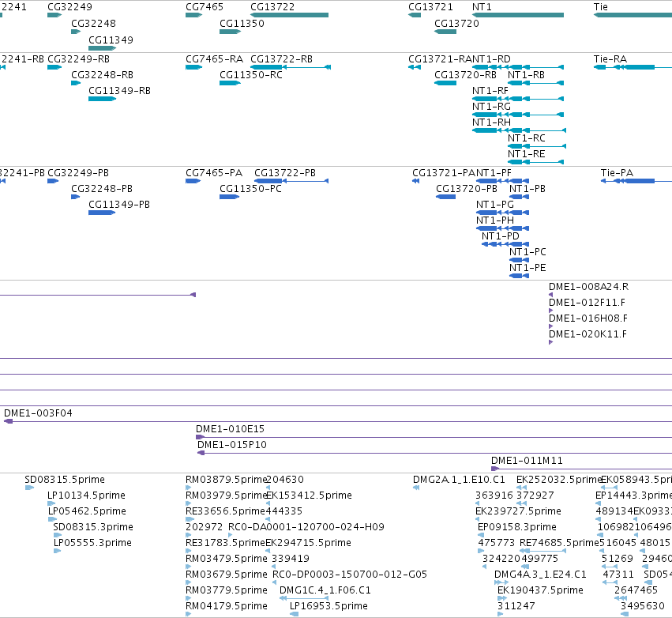Click the RC0-DP0003-150700-012-G05 label

[350, 575]
